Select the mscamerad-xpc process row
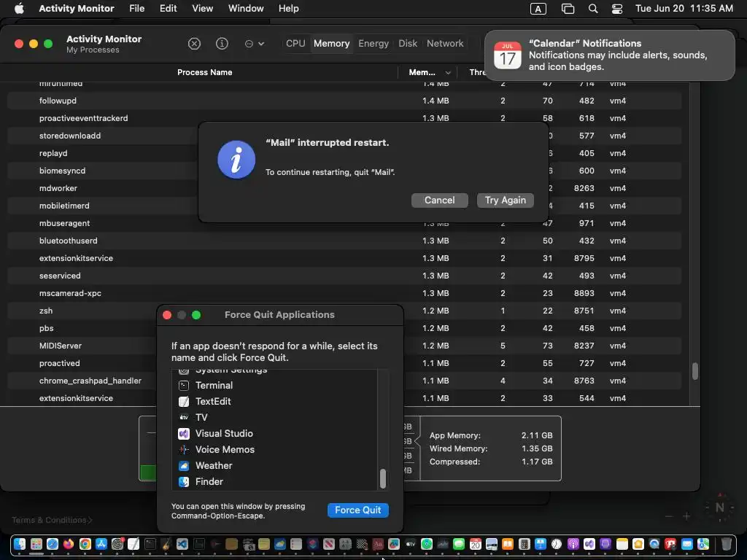Screen dimensions: 747x560 [344, 293]
